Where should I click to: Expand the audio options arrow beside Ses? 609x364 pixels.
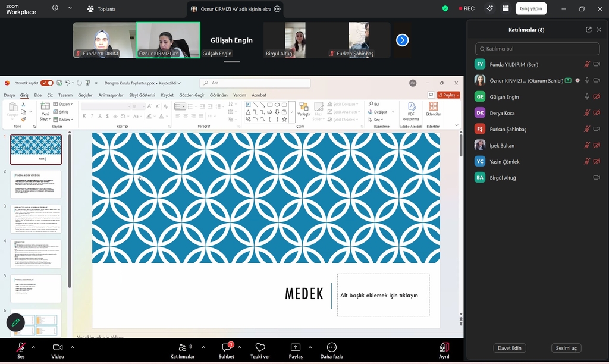click(33, 347)
